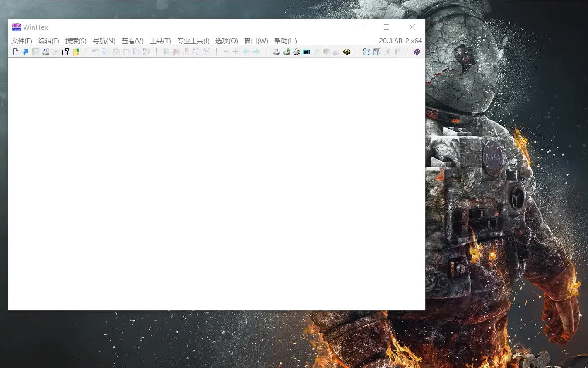Open the 文件(F) menu

click(22, 41)
